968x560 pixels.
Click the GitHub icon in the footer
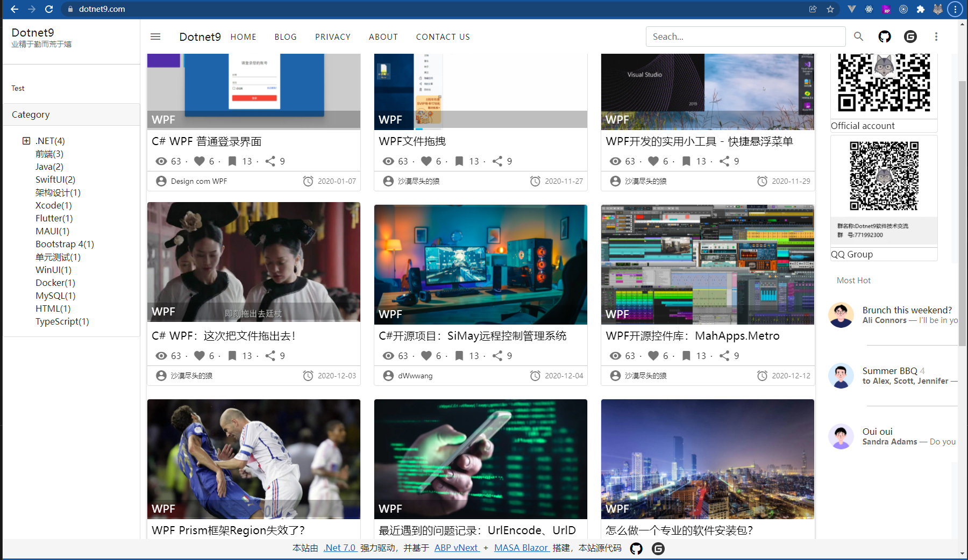click(636, 548)
